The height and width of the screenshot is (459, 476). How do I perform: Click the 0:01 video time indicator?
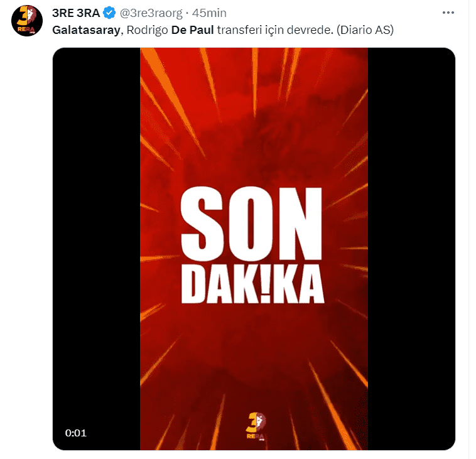[x=75, y=433]
